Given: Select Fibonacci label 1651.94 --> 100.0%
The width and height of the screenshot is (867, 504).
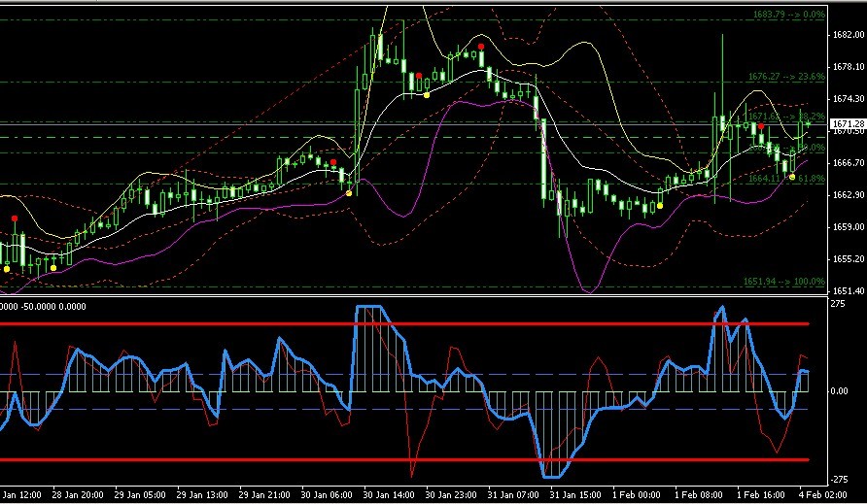Looking at the screenshot, I should pos(784,282).
